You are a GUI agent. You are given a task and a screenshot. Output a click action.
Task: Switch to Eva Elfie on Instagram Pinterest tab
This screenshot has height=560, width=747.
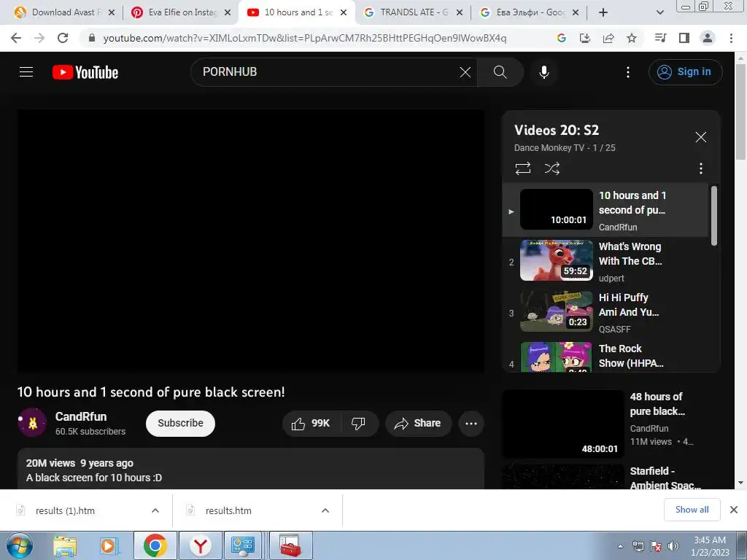pos(182,12)
